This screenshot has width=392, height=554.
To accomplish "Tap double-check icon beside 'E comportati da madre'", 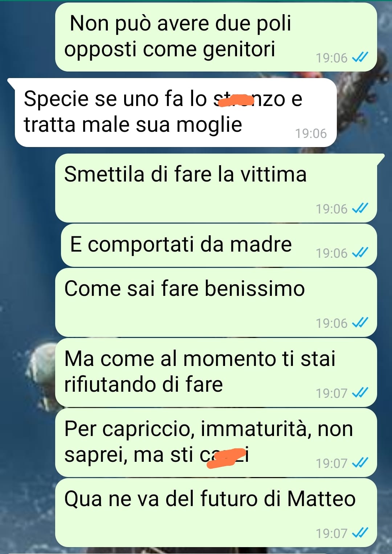I will click(x=360, y=253).
